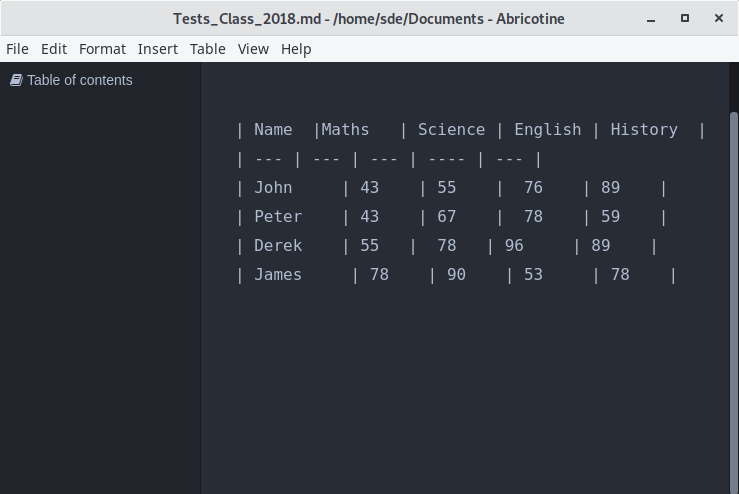Click the vertical scrollbar of the editor
Viewport: 739px width, 494px height.
pos(733,302)
